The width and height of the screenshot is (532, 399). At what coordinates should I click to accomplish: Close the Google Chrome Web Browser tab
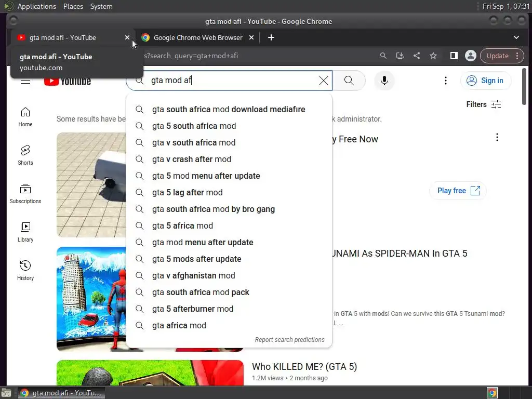click(x=251, y=37)
